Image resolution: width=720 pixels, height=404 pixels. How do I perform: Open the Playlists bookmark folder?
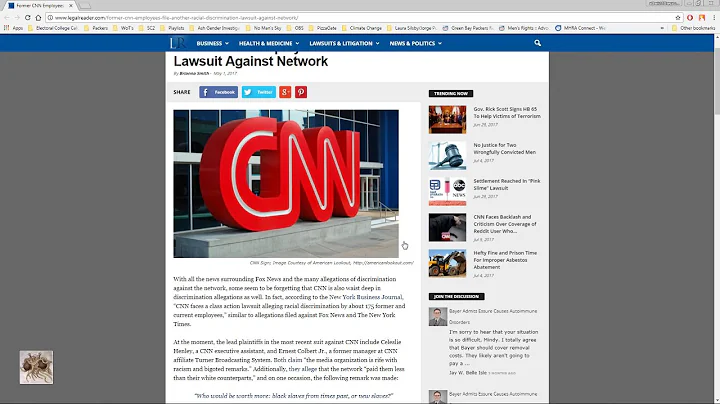(x=172, y=28)
